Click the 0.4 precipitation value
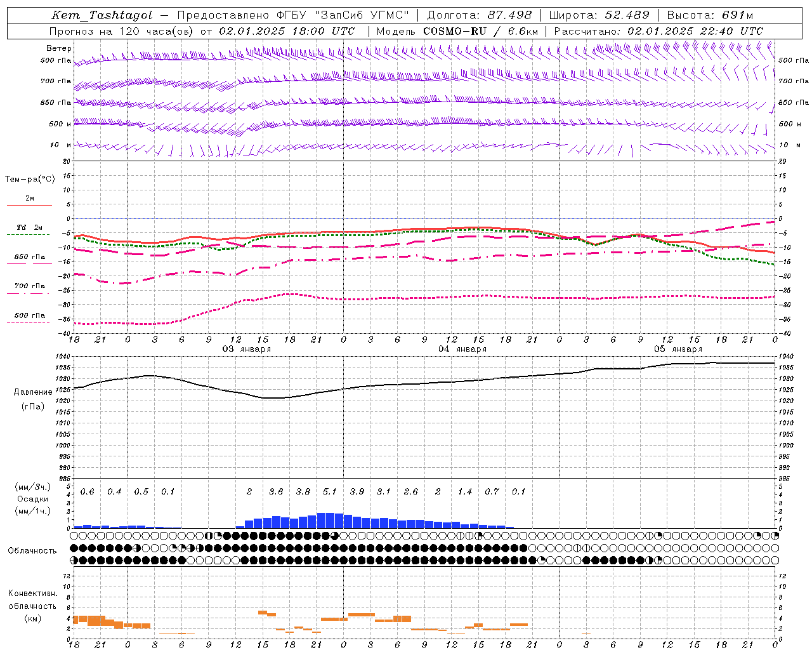Image resolution: width=812 pixels, height=650 pixels. [114, 491]
